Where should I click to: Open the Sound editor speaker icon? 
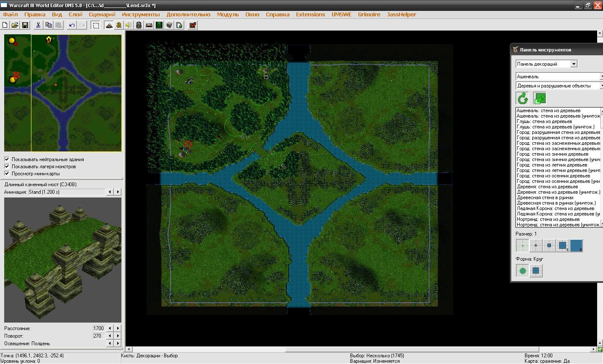(x=129, y=25)
